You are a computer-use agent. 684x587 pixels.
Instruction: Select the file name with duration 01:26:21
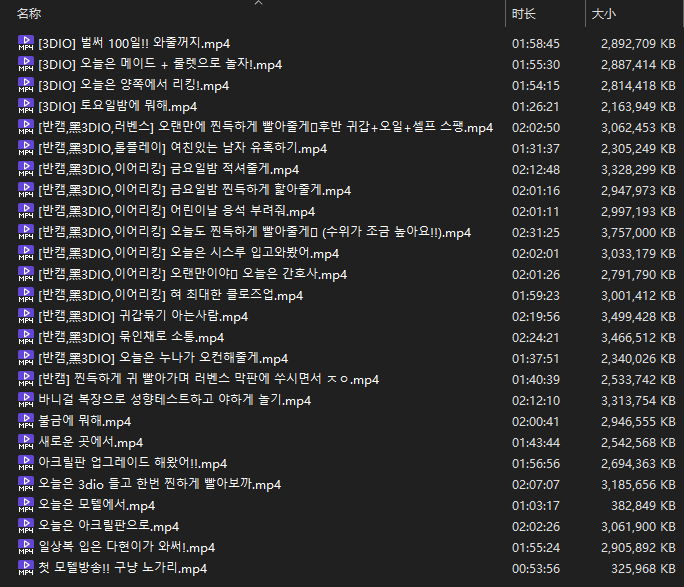coord(118,106)
